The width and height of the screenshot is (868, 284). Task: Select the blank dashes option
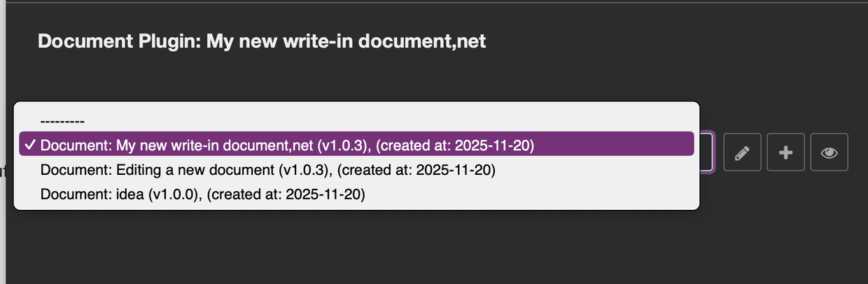(62, 121)
